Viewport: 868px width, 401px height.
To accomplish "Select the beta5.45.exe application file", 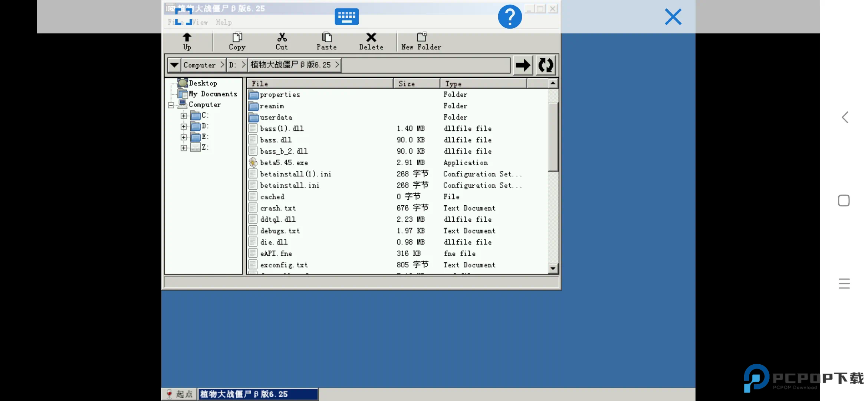I will click(x=284, y=163).
